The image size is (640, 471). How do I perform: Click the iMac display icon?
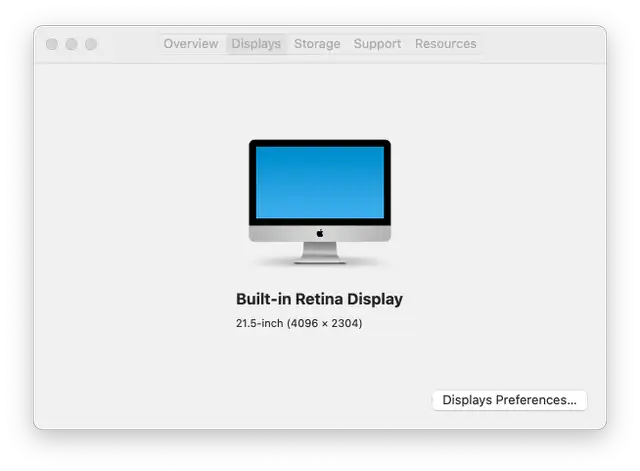pos(320,202)
